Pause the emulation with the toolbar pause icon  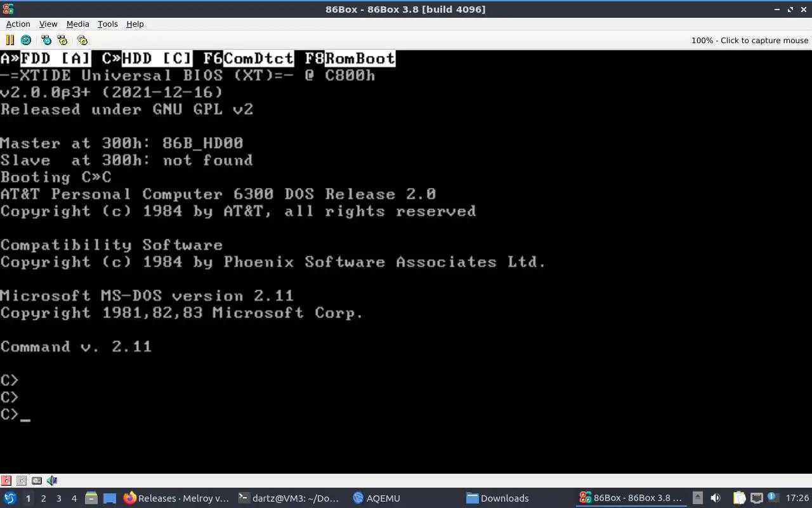point(10,40)
